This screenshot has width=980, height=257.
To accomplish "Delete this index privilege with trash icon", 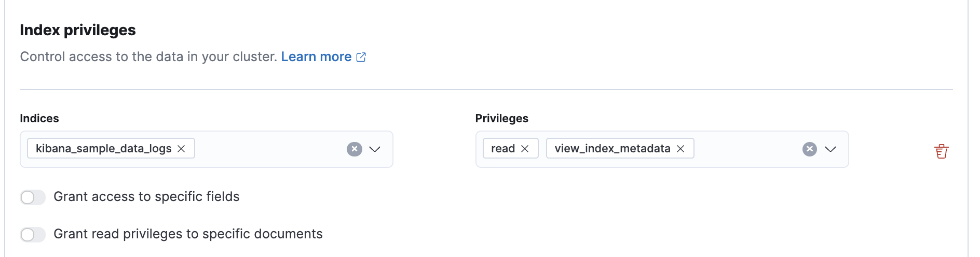I will 942,151.
